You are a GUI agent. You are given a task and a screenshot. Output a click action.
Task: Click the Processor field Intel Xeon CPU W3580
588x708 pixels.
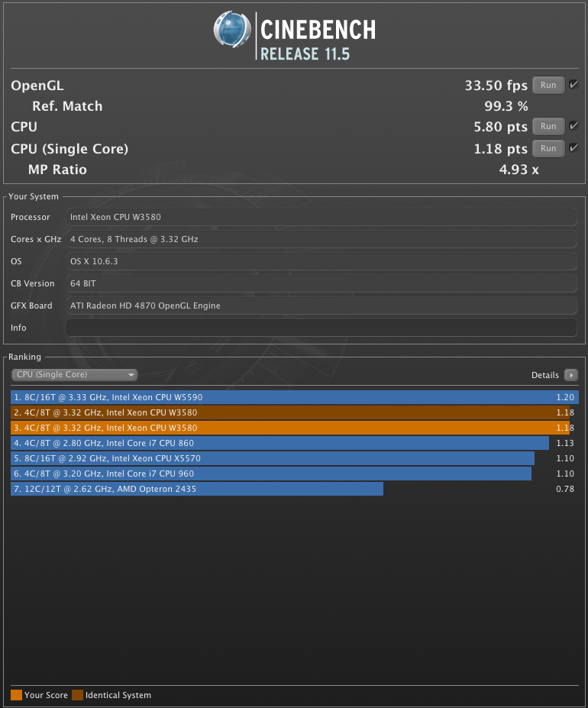[321, 217]
